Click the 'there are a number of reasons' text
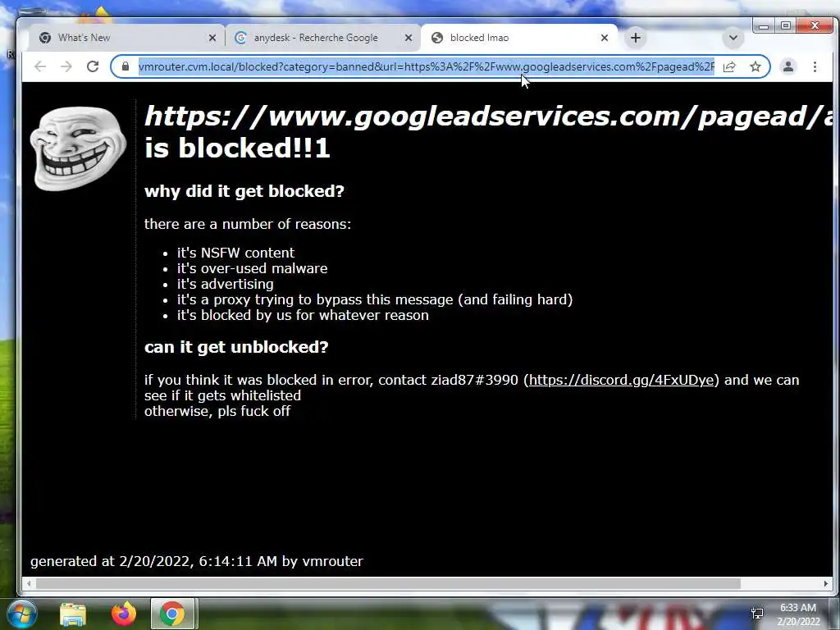The width and height of the screenshot is (840, 630). 248,224
